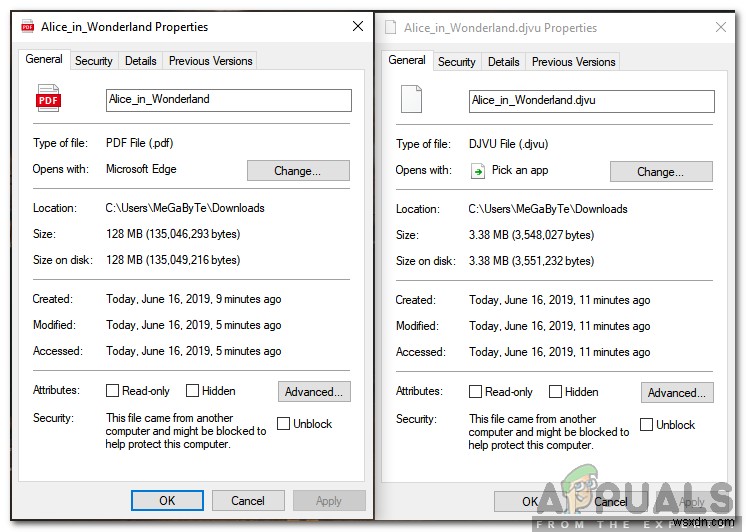
Task: Switch to Security tab in PDF properties window
Action: pyautogui.click(x=94, y=61)
